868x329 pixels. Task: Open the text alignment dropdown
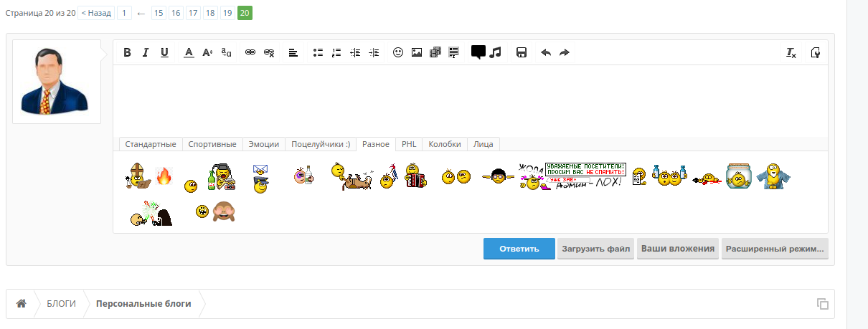point(293,52)
